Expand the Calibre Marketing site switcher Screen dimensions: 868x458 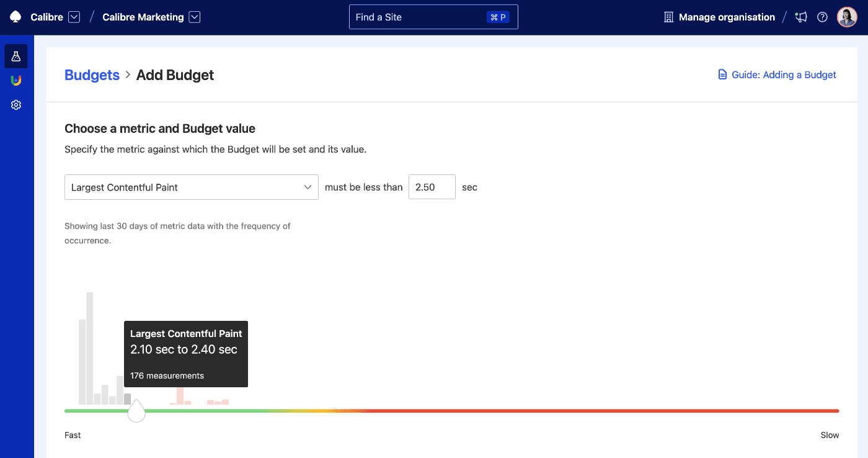194,17
